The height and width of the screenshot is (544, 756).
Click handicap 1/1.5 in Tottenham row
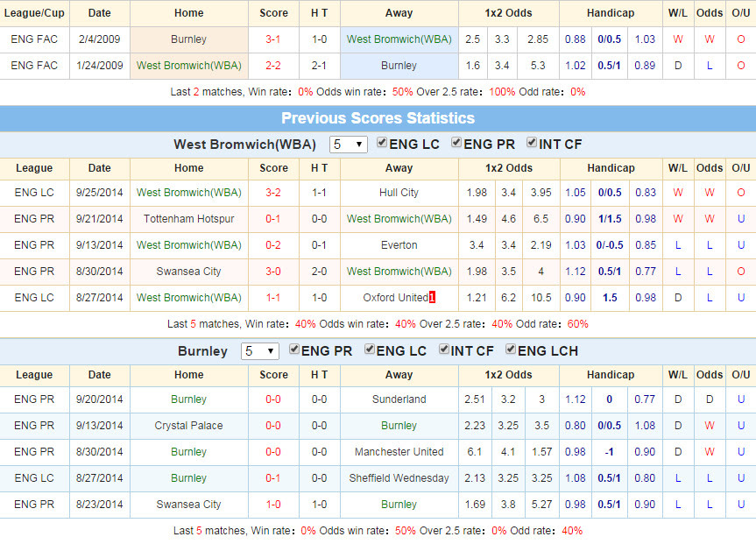pos(610,219)
